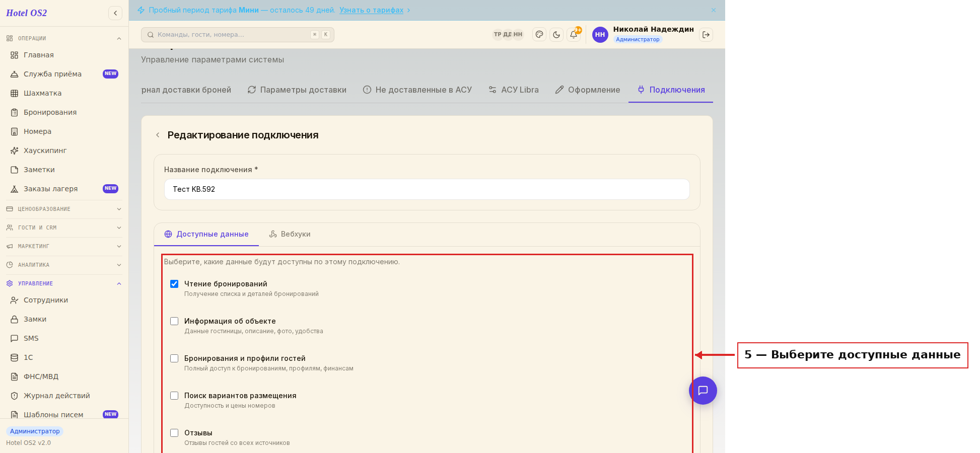Open the АСУ Libra tab
This screenshot has height=453, width=980.
point(514,90)
